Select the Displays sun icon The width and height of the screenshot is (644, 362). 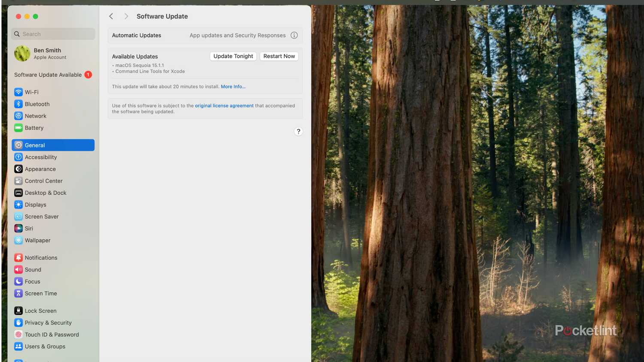[x=18, y=205]
